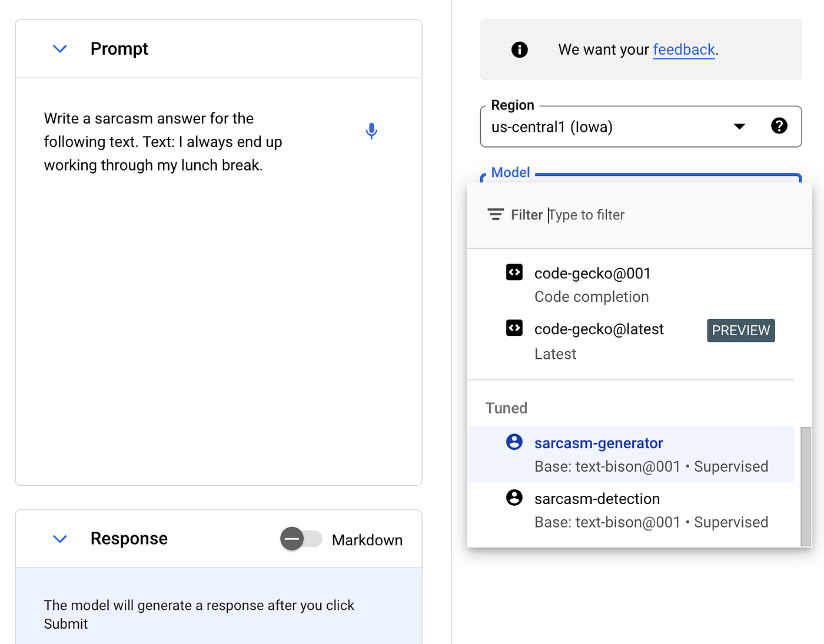The image size is (824, 644).
Task: Toggle the Markdown switch in Response
Action: point(301,539)
